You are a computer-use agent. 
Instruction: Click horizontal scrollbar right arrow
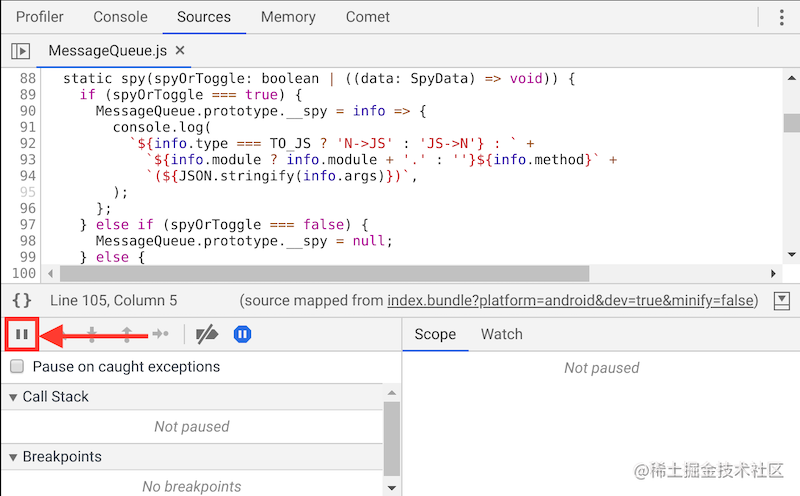click(773, 274)
